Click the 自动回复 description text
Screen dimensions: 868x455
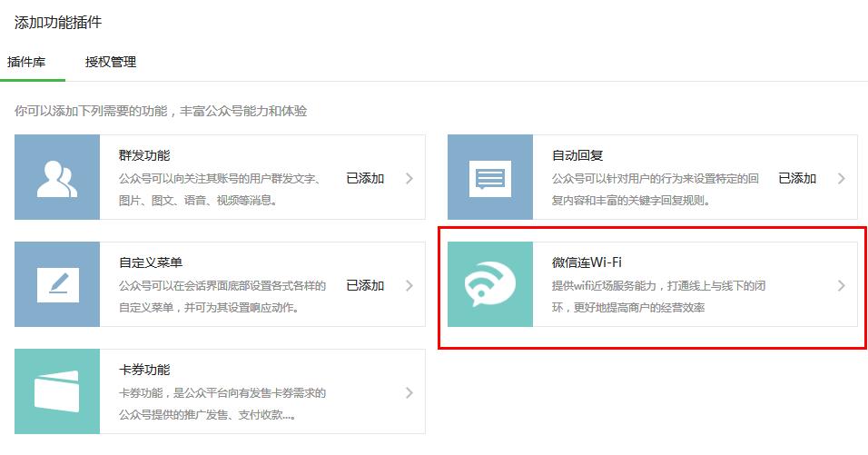pos(656,189)
